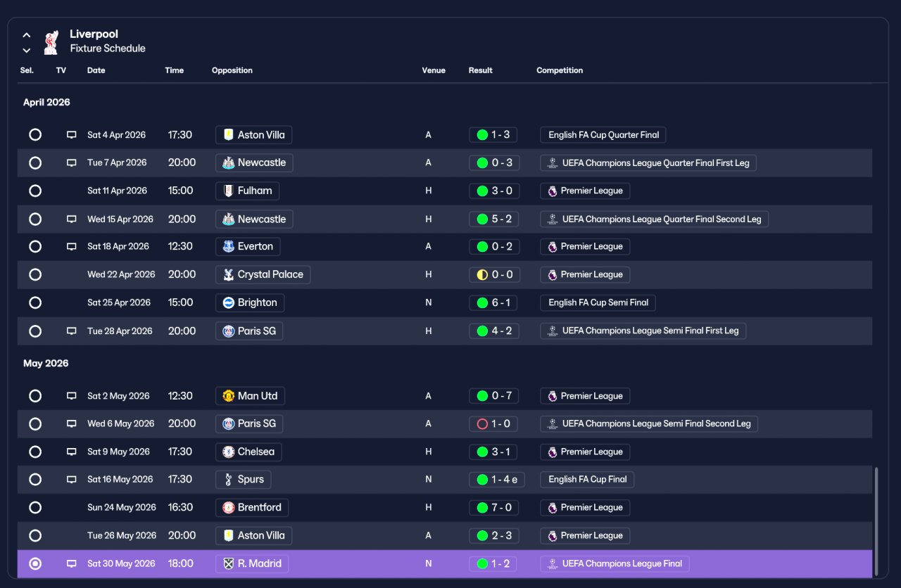Click the 7 - 0 Brentford result
901x588 pixels.
(x=493, y=507)
